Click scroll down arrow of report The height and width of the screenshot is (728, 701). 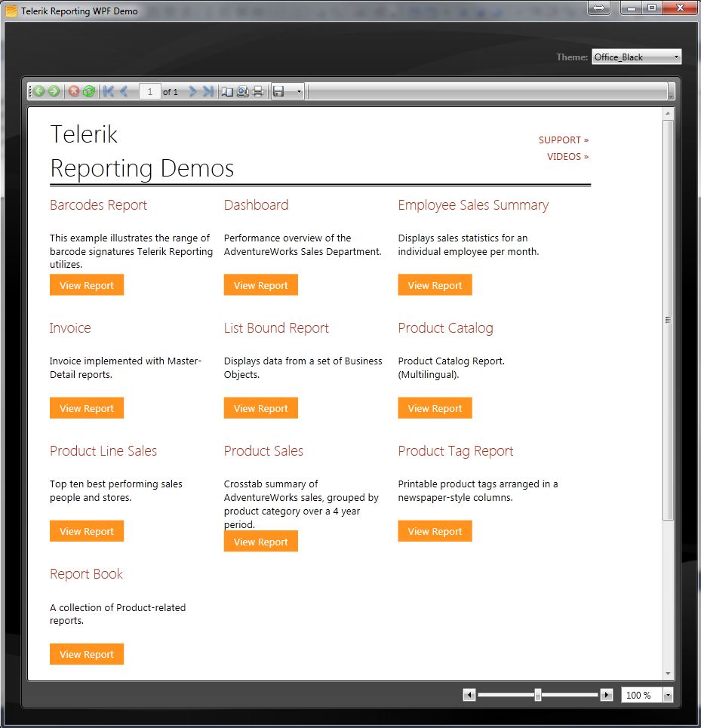click(x=668, y=674)
